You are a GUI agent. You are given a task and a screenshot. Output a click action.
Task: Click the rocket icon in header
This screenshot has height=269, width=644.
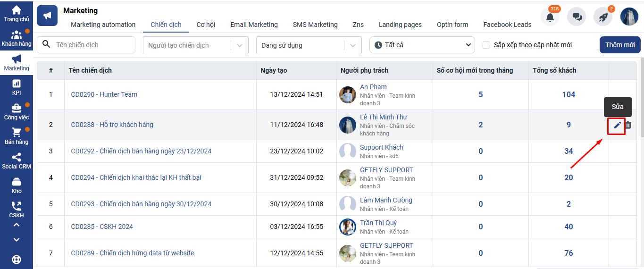point(603,17)
